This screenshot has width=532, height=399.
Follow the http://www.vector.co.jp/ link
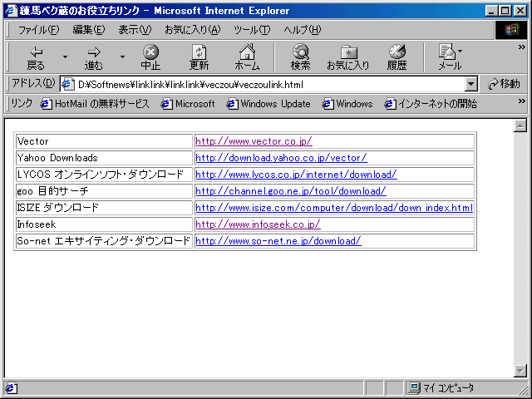click(x=254, y=141)
